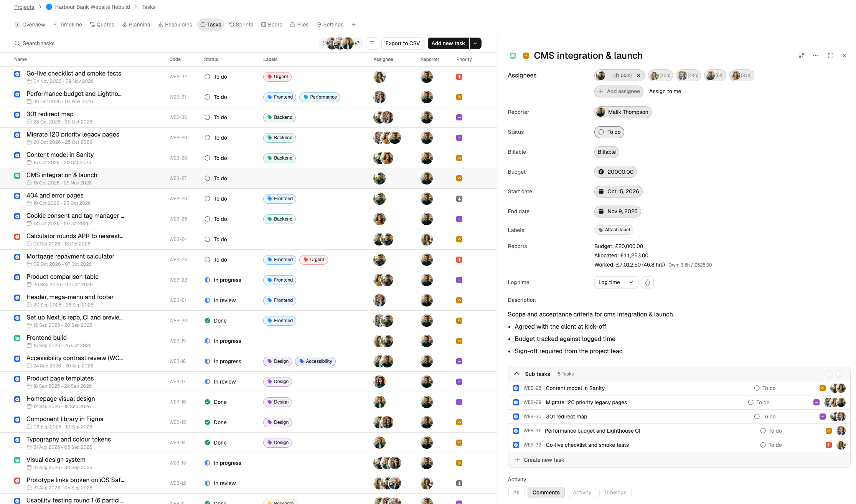This screenshot has width=856, height=504.
Task: Click the add tab plus icon
Action: [x=354, y=25]
